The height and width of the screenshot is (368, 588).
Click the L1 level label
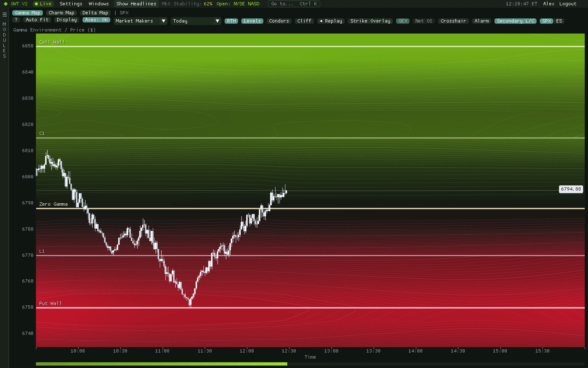(42, 251)
